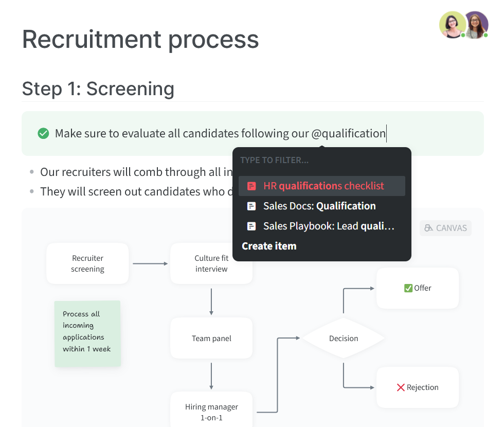
Task: Click the Type to filter field
Action: pos(322,160)
